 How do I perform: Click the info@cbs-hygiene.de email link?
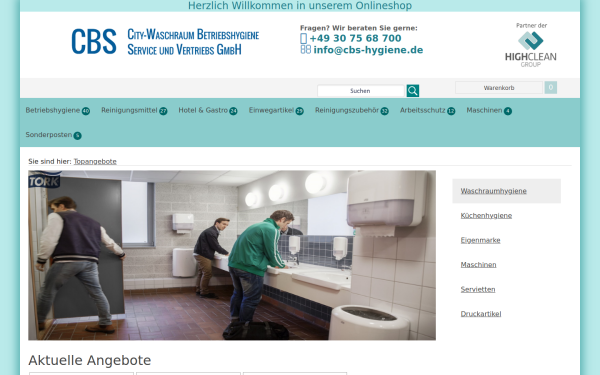pyautogui.click(x=368, y=50)
